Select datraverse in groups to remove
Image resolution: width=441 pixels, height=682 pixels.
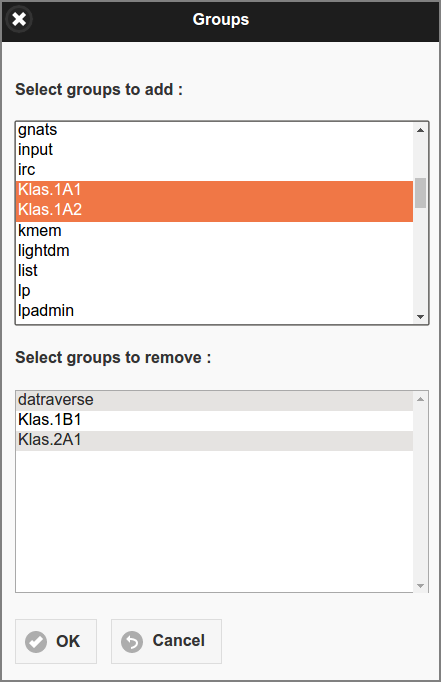coord(214,400)
